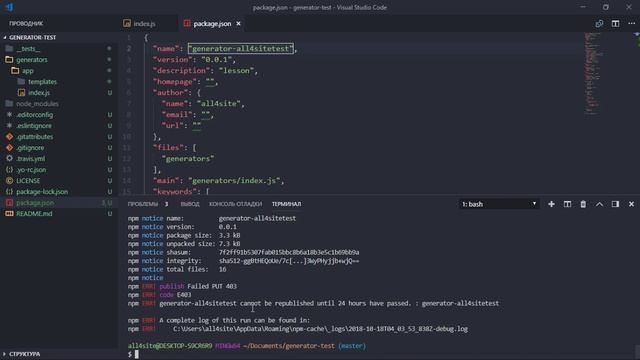
Task: Click the shasum value in terminal output
Action: pos(289,253)
